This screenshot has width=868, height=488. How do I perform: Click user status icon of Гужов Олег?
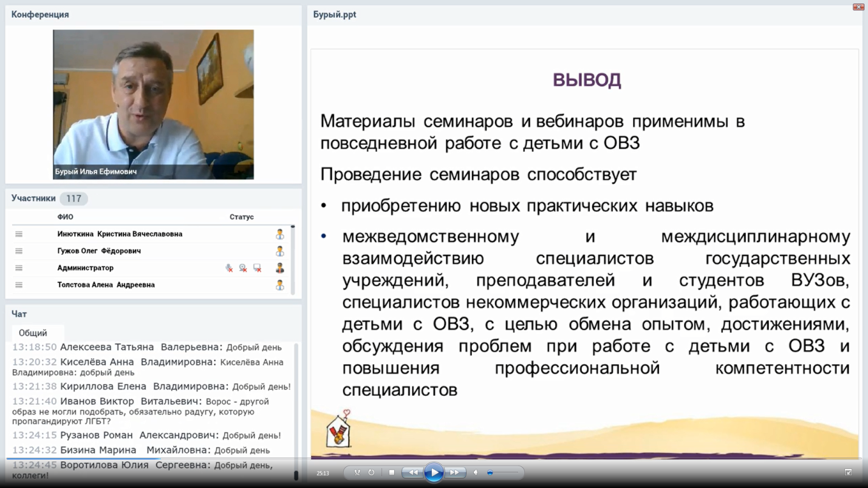[279, 251]
